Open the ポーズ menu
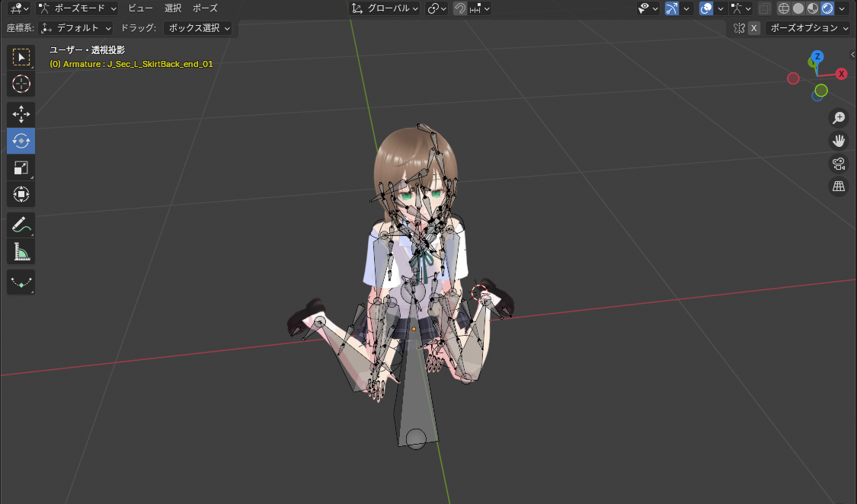This screenshot has width=857, height=504. coord(204,8)
